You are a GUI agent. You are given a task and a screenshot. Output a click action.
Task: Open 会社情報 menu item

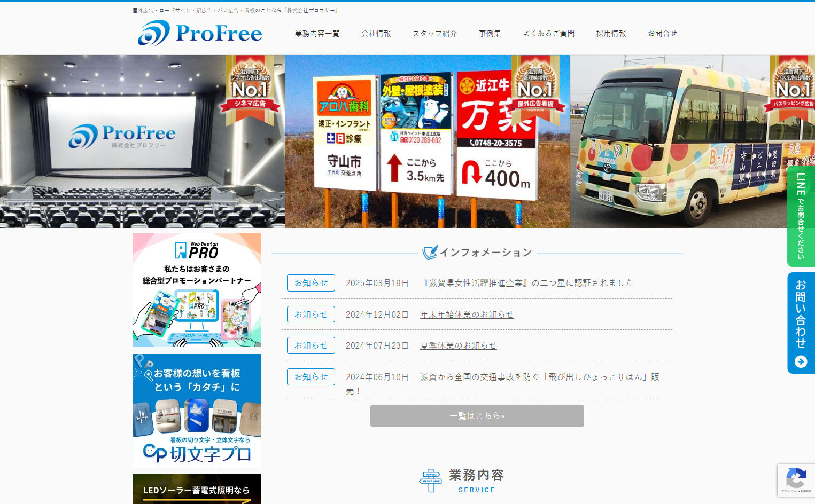point(376,34)
